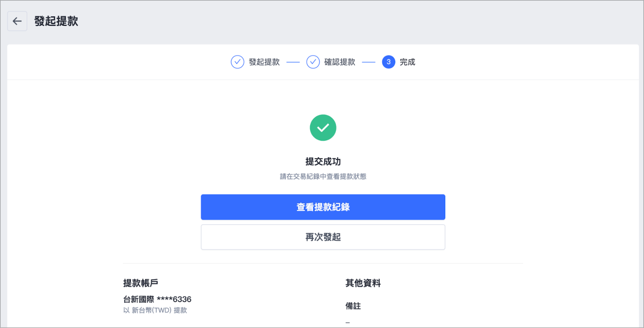Click the 台新國際 ****6336 account text
The height and width of the screenshot is (328, 644).
point(157,299)
